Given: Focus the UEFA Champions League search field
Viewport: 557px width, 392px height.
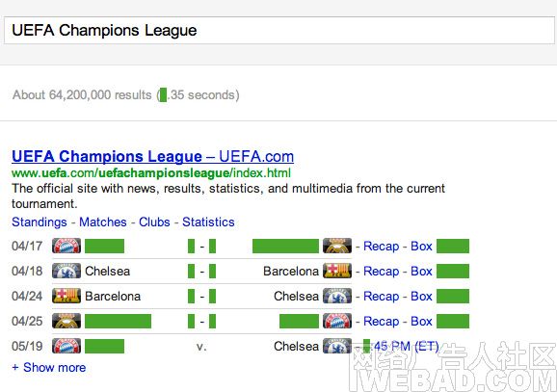Looking at the screenshot, I should (x=278, y=30).
